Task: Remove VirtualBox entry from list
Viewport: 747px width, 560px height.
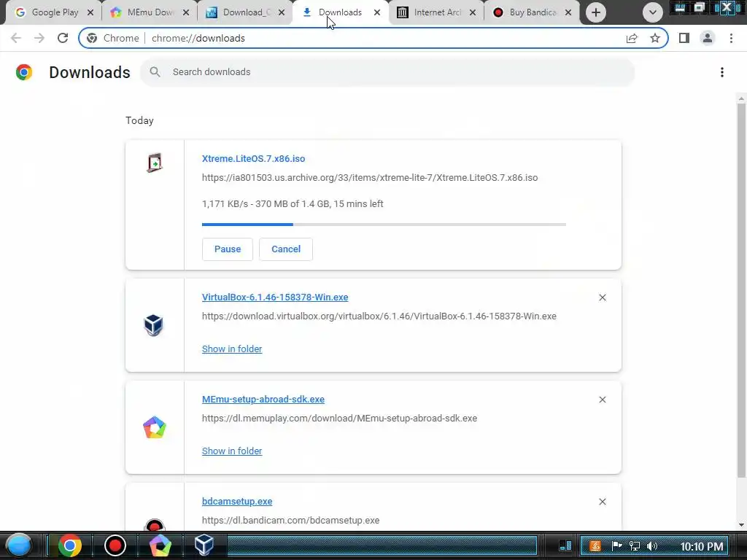Action: tap(602, 297)
